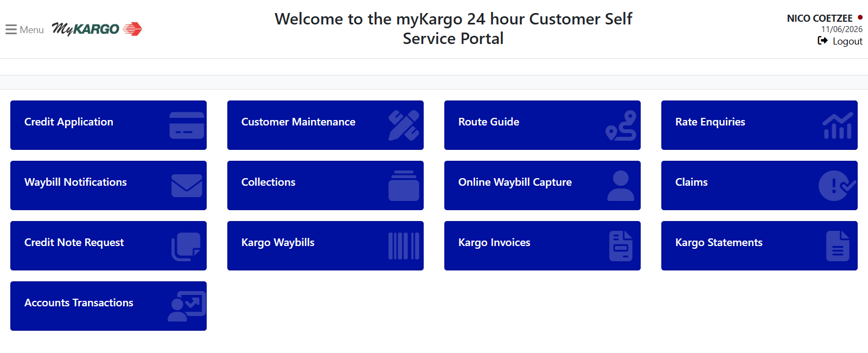Click the Logout link
868x353 pixels.
[847, 41]
